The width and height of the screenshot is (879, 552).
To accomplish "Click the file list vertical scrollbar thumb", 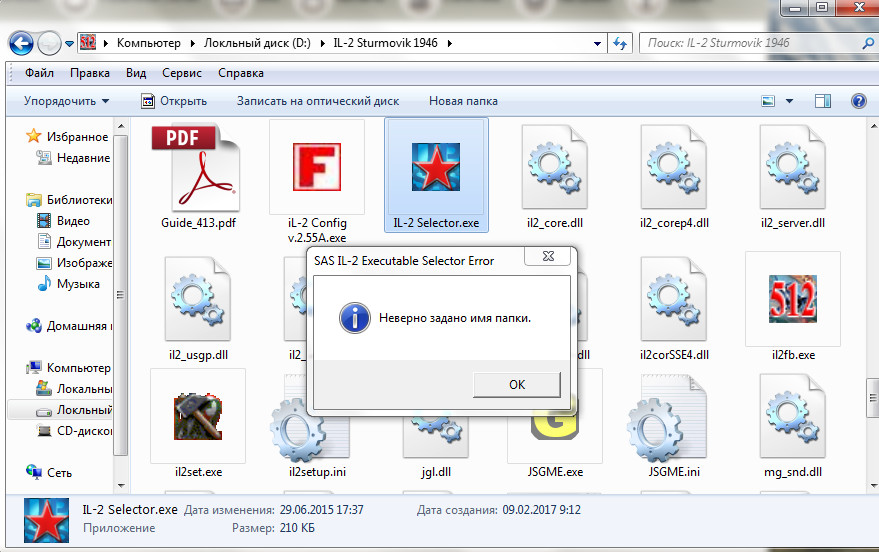I will 873,398.
